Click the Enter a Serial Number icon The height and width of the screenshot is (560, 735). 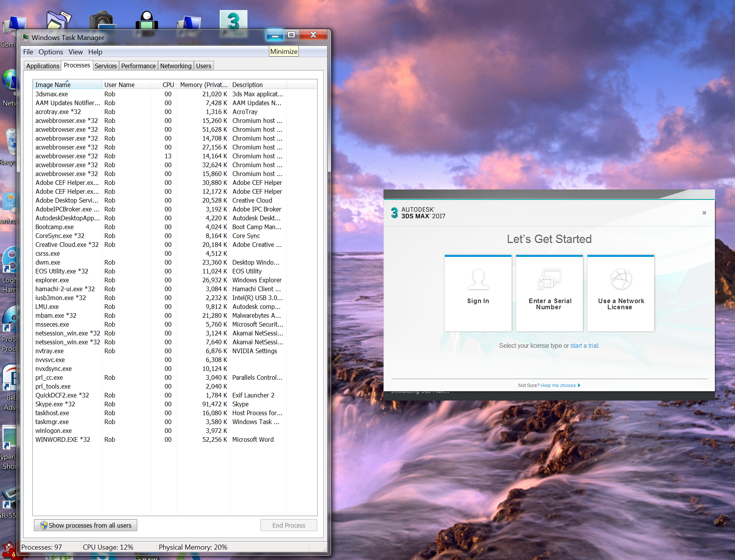(549, 279)
